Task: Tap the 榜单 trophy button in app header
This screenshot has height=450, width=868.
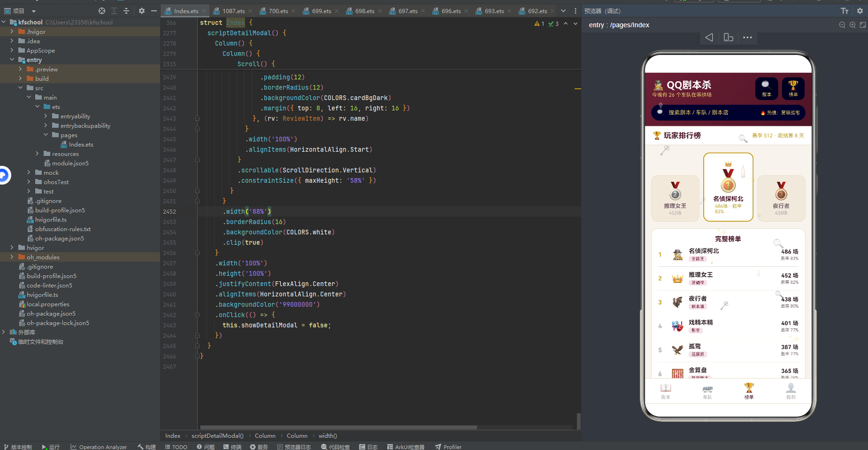Action: pyautogui.click(x=793, y=88)
